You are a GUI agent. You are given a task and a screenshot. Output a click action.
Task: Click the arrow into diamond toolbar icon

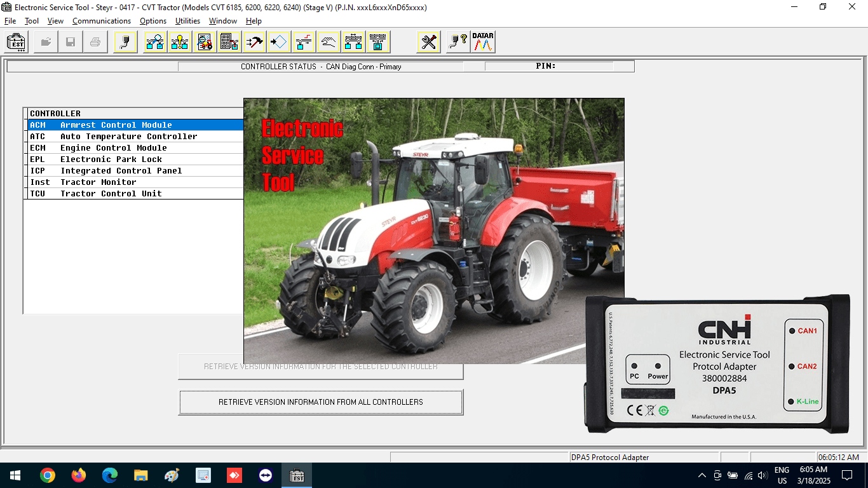pyautogui.click(x=279, y=43)
